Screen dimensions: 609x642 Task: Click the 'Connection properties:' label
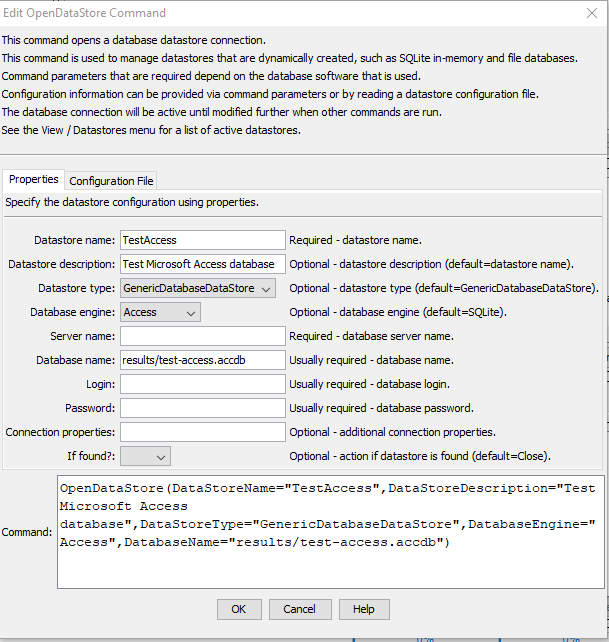60,432
